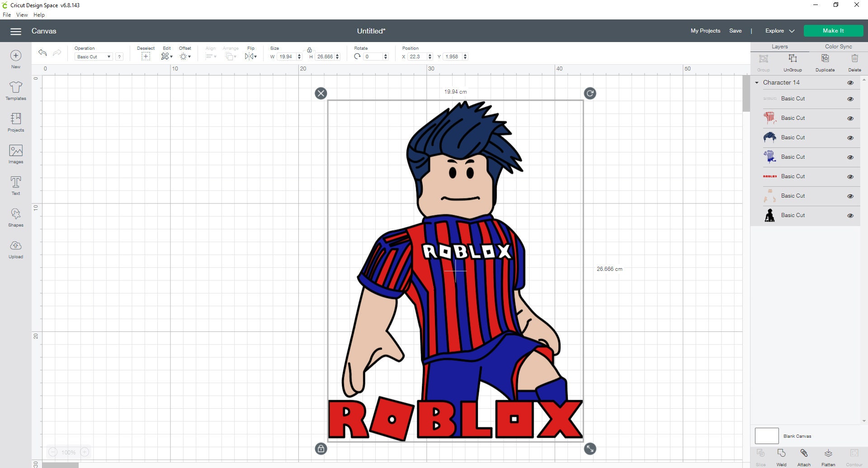This screenshot has height=468, width=868.
Task: Click the Blank Canvas color swatch
Action: [x=767, y=436]
